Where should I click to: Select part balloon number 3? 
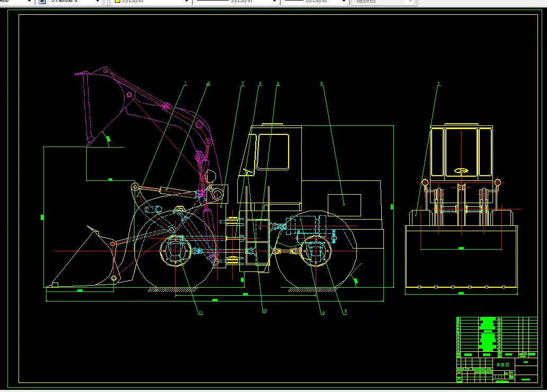coord(243,84)
